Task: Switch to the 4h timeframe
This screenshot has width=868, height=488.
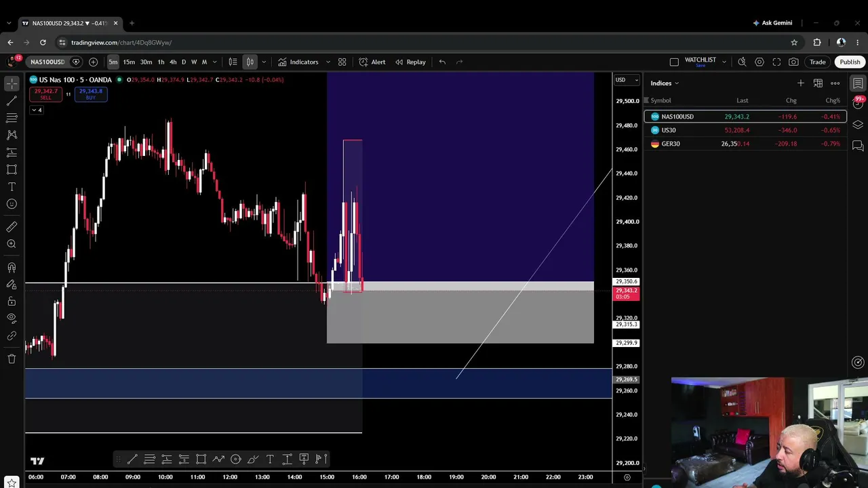Action: 173,62
